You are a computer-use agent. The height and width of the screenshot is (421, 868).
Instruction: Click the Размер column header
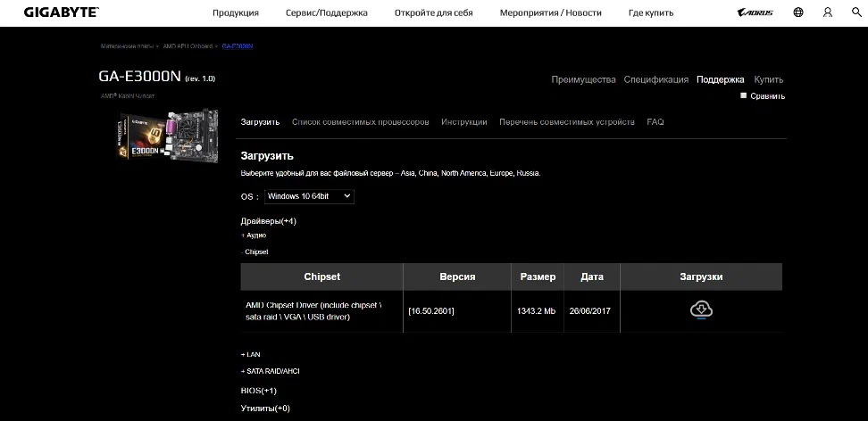click(538, 277)
